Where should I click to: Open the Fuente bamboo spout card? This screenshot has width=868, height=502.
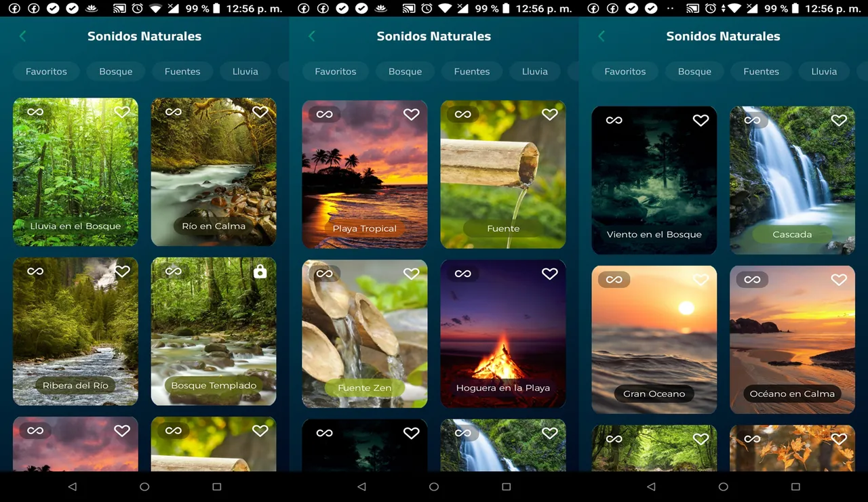tap(503, 175)
